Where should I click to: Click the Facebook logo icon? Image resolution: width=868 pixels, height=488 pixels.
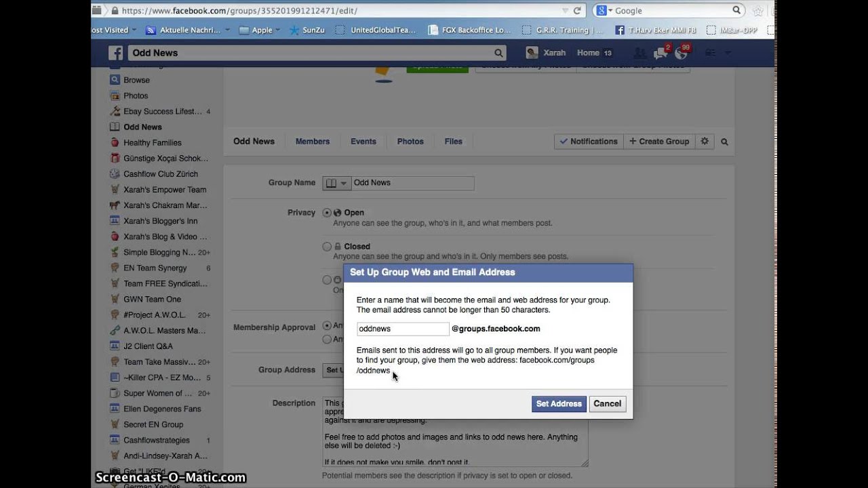[116, 53]
